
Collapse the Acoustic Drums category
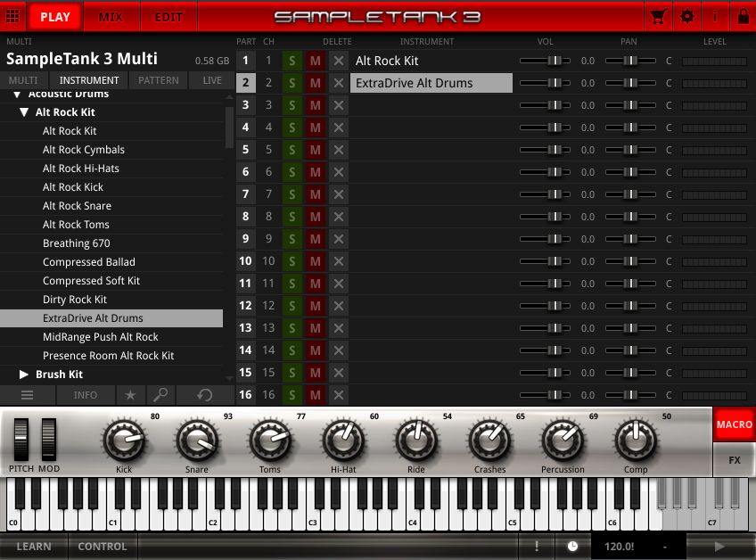(x=17, y=94)
